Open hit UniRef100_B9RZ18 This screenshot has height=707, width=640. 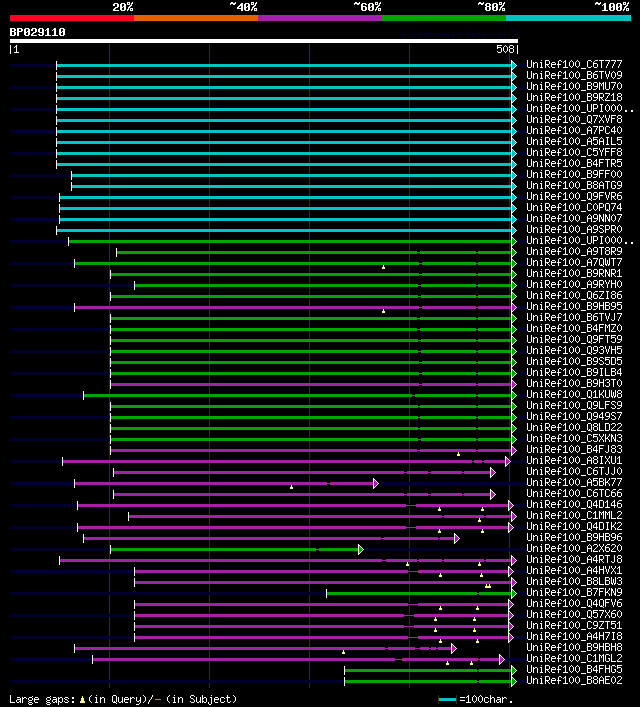click(x=574, y=97)
